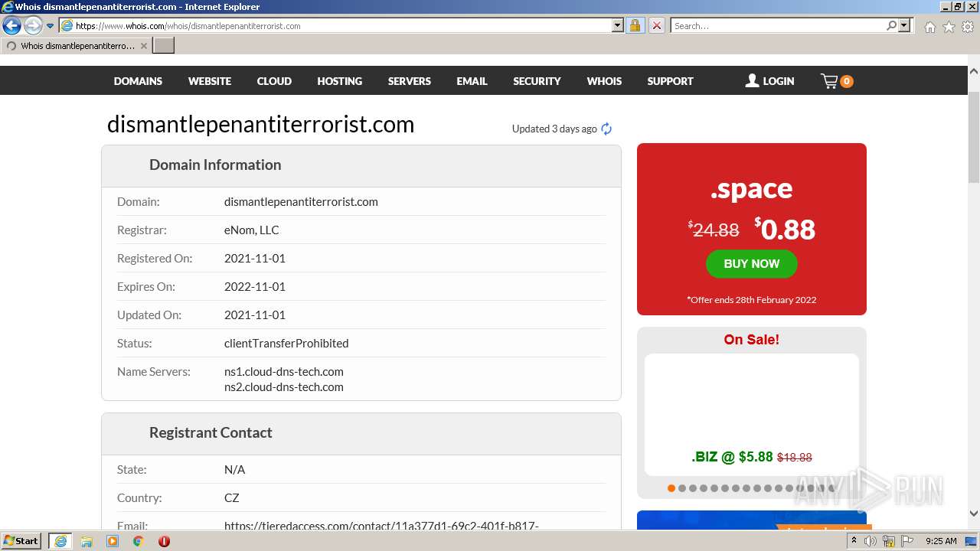The image size is (980, 551).
Task: Click the Action Center flag icon
Action: pos(906,541)
